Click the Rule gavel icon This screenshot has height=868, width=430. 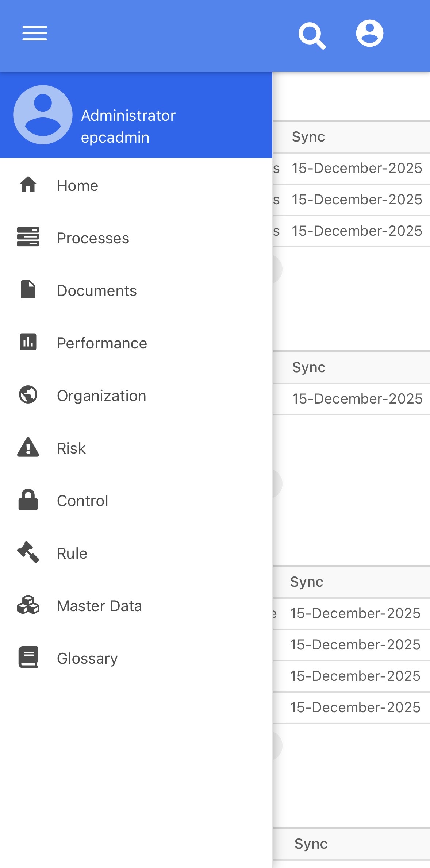pyautogui.click(x=28, y=552)
